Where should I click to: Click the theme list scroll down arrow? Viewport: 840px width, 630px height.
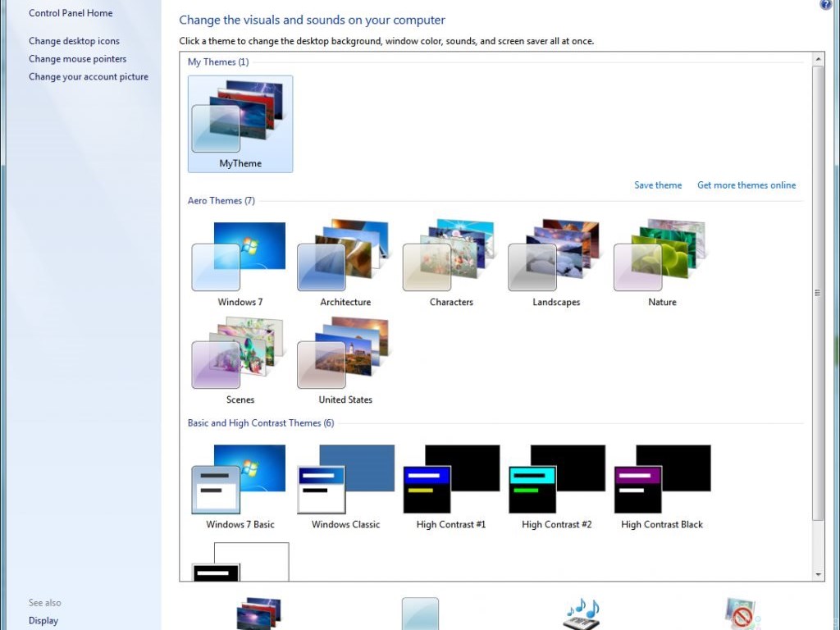click(818, 574)
